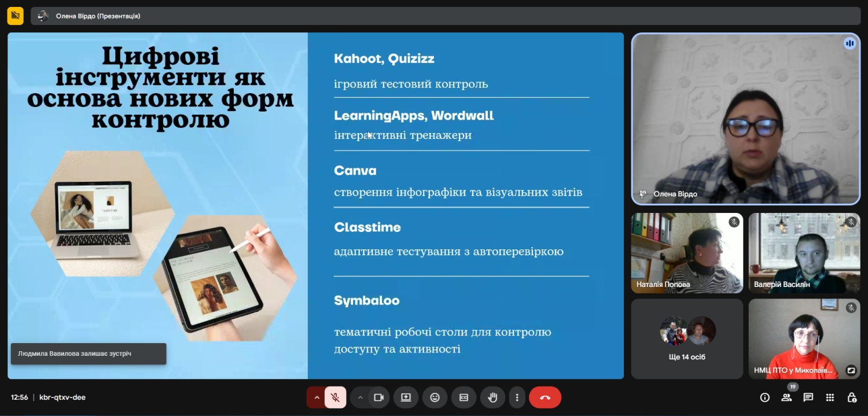Viewport: 868px width, 416px height.
Task: Expand the video settings arrow
Action: pos(360,397)
